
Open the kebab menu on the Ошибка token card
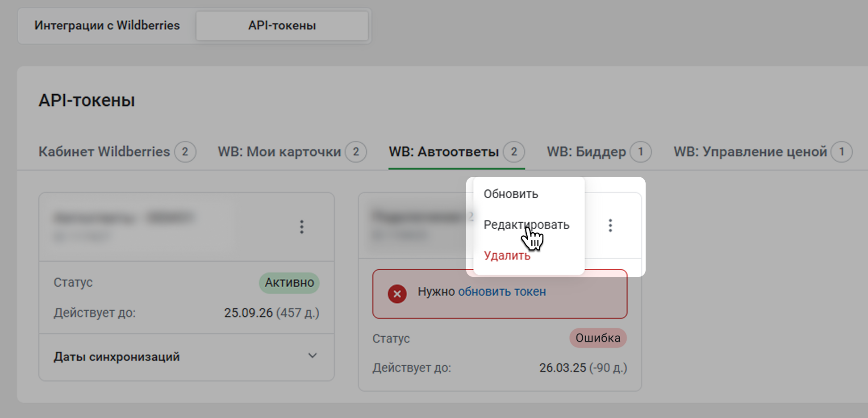pyautogui.click(x=610, y=226)
